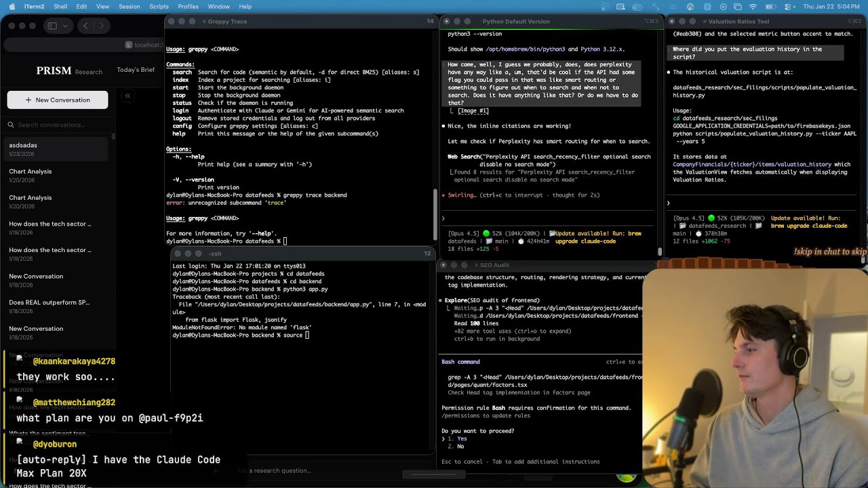Image resolution: width=868 pixels, height=488 pixels.
Task: Click the '+82 more tool uses' expand line
Action: [x=513, y=331]
